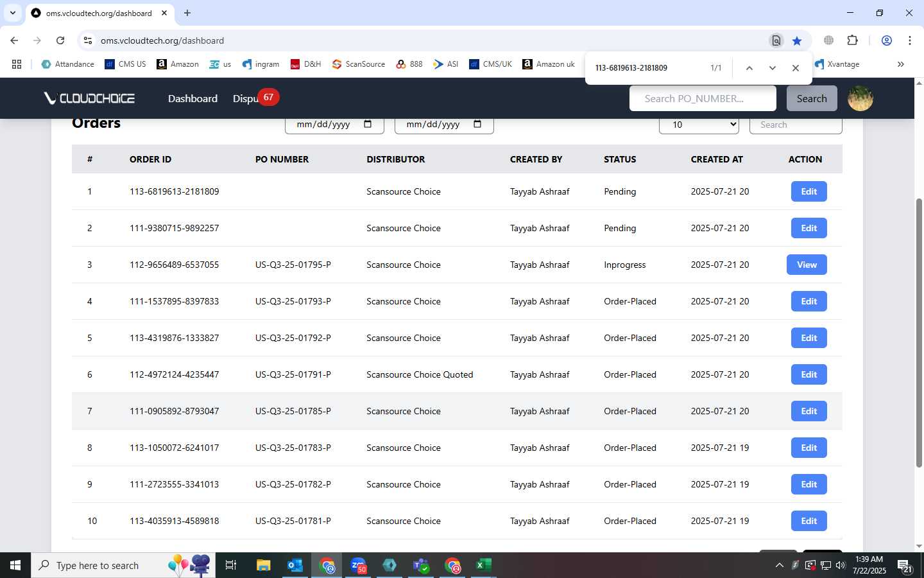Viewport: 924px width, 578px height.
Task: Open Extensions puzzle icon
Action: pyautogui.click(x=853, y=40)
